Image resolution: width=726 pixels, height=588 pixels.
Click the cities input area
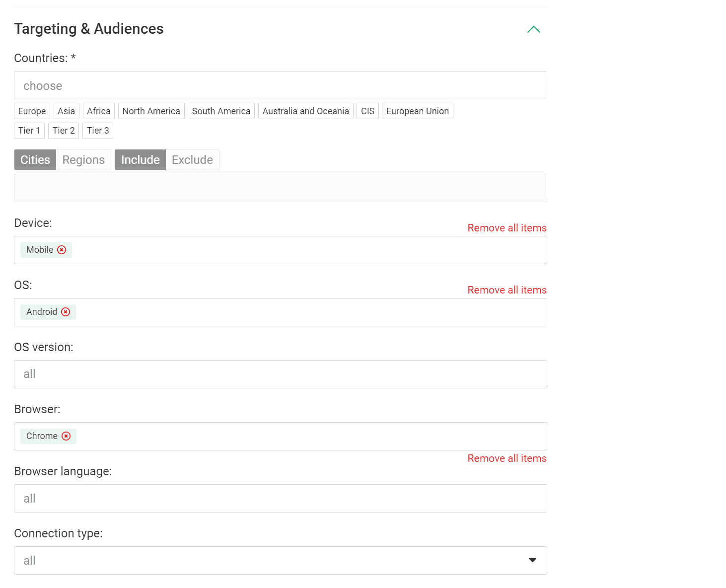(281, 188)
